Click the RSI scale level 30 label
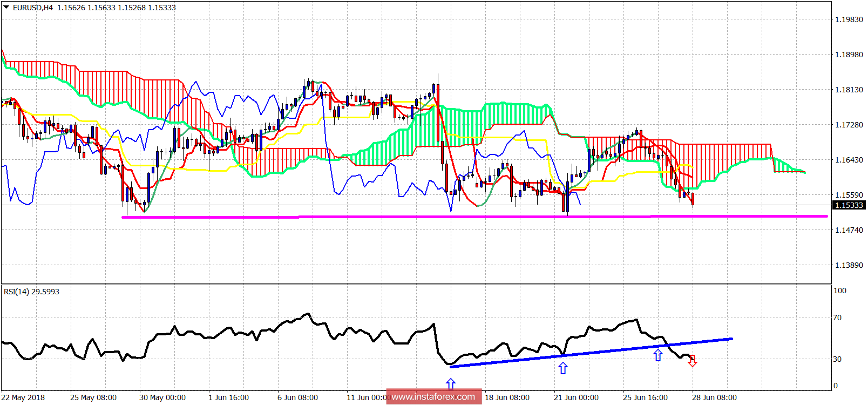 click(837, 359)
